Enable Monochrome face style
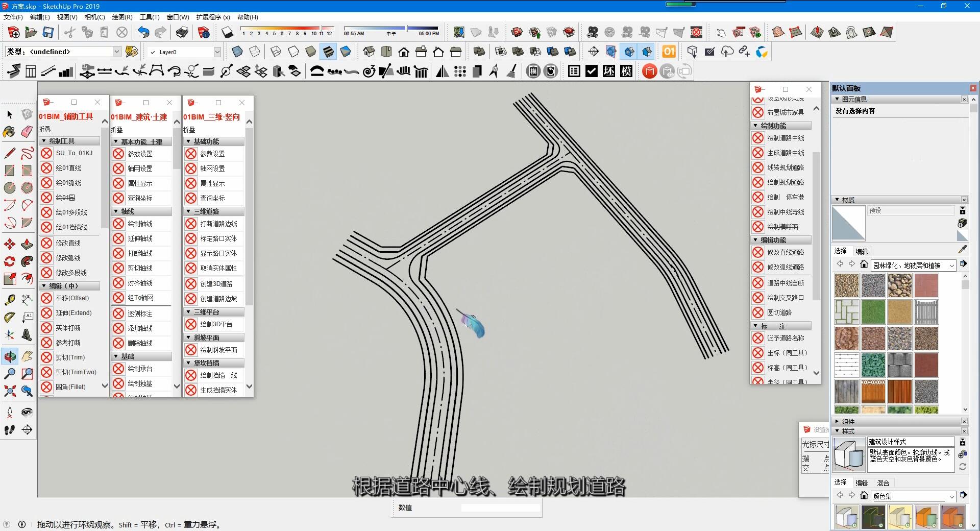 click(x=346, y=52)
